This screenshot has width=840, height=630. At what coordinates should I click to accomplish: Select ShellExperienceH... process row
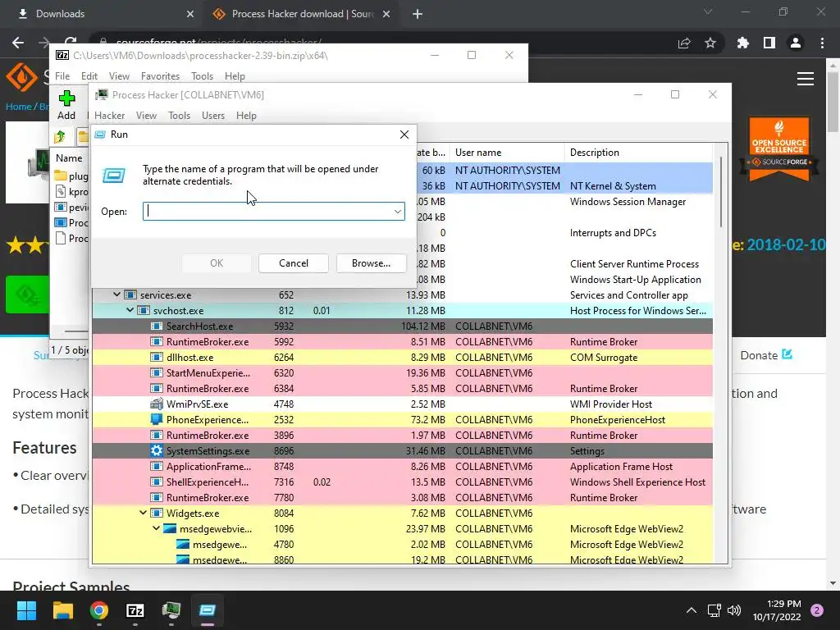[x=402, y=482]
